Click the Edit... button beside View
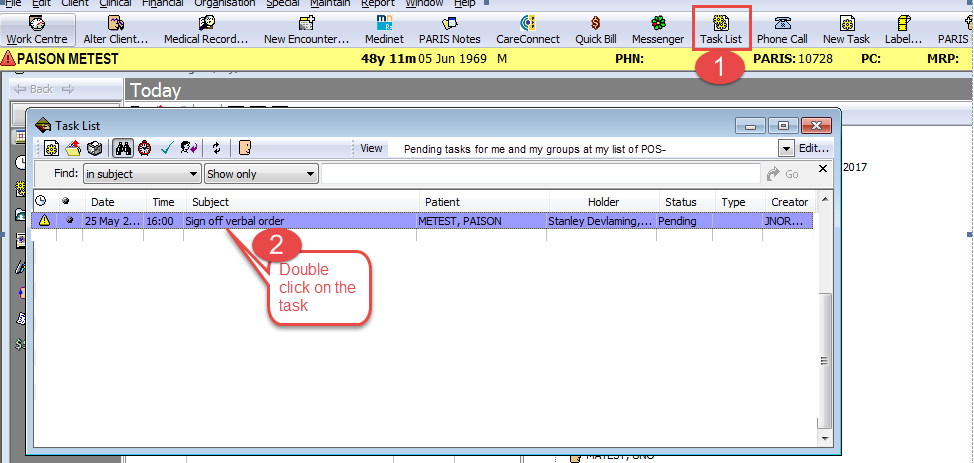This screenshot has height=463, width=974. click(813, 149)
